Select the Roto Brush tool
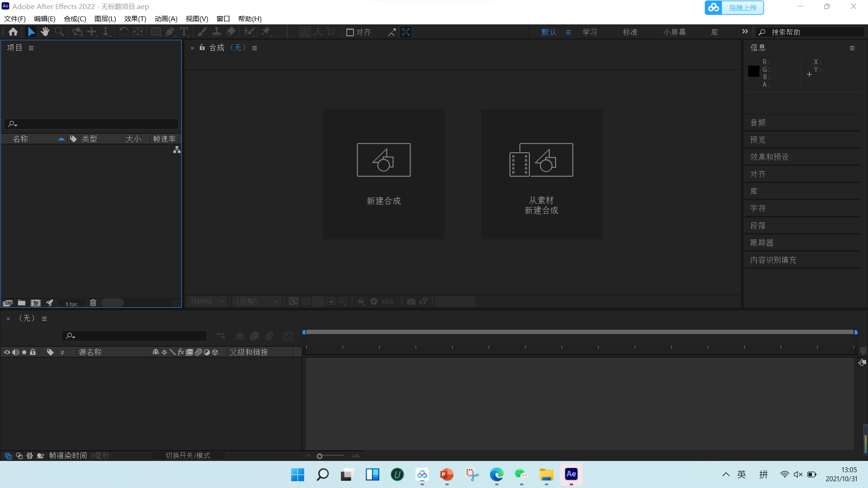 (x=249, y=32)
